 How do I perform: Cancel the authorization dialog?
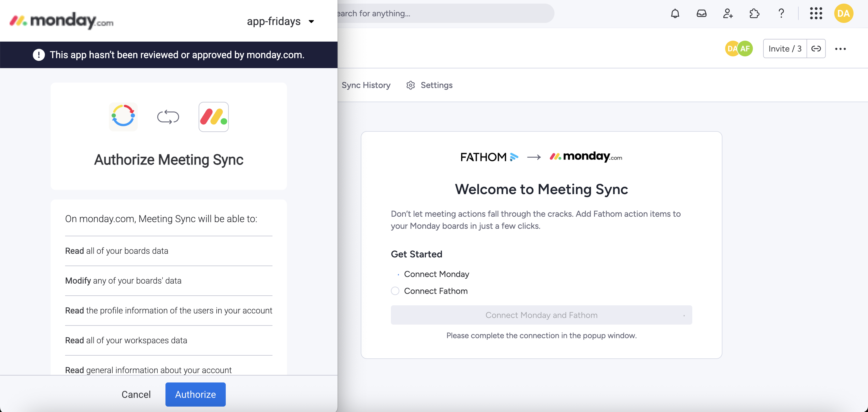coord(136,394)
